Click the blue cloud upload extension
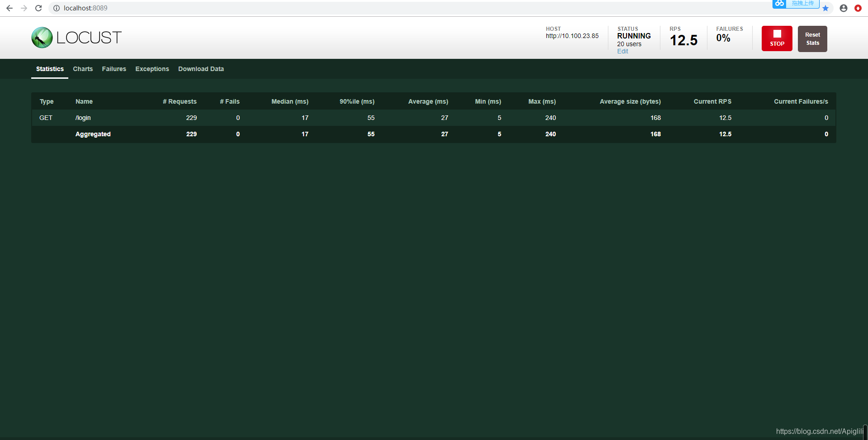This screenshot has height=440, width=868. click(x=796, y=4)
